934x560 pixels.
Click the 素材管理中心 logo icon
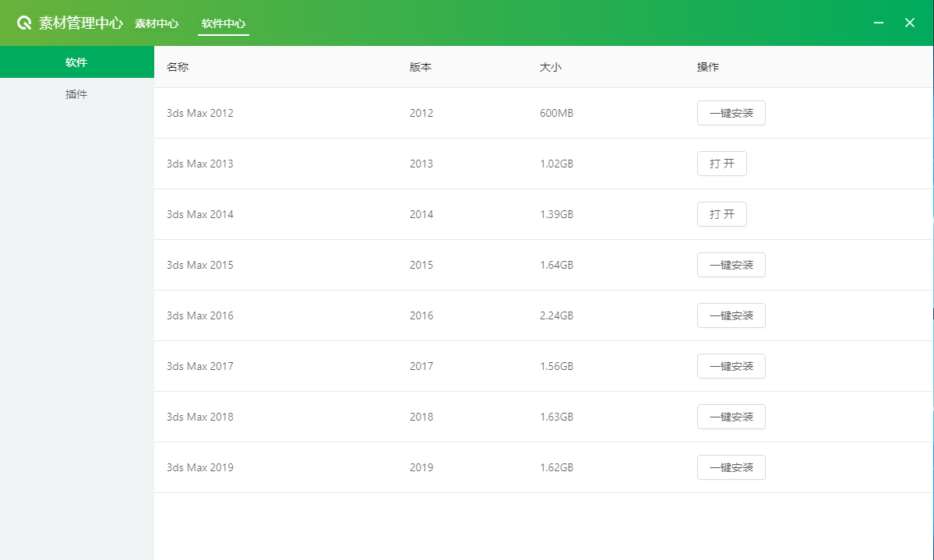point(24,23)
